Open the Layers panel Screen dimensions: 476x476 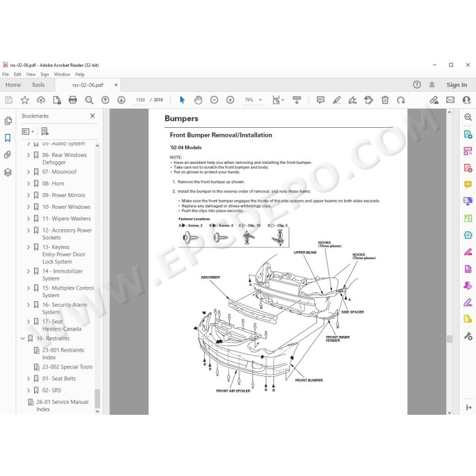point(8,172)
